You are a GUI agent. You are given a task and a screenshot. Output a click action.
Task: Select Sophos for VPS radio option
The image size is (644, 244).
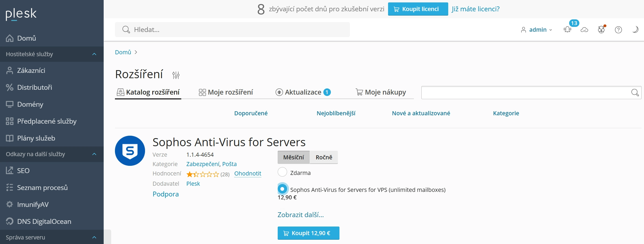coord(282,189)
